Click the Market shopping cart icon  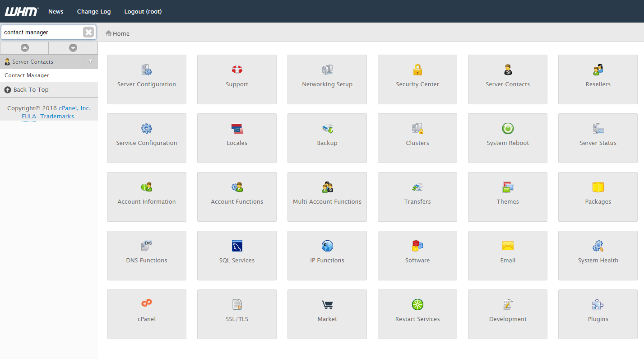[x=327, y=305]
